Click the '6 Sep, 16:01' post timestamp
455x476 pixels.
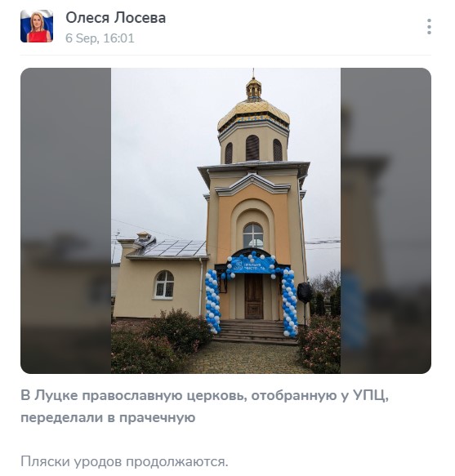coord(100,38)
